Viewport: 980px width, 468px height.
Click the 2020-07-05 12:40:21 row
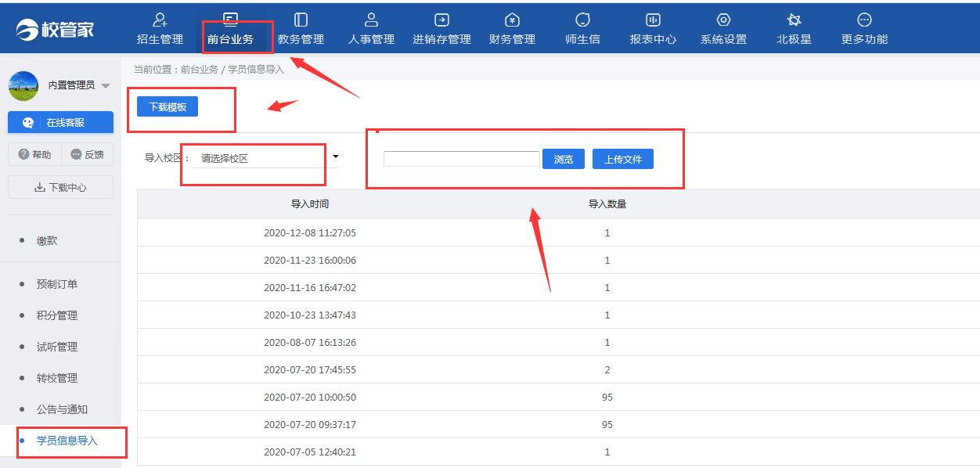559,452
